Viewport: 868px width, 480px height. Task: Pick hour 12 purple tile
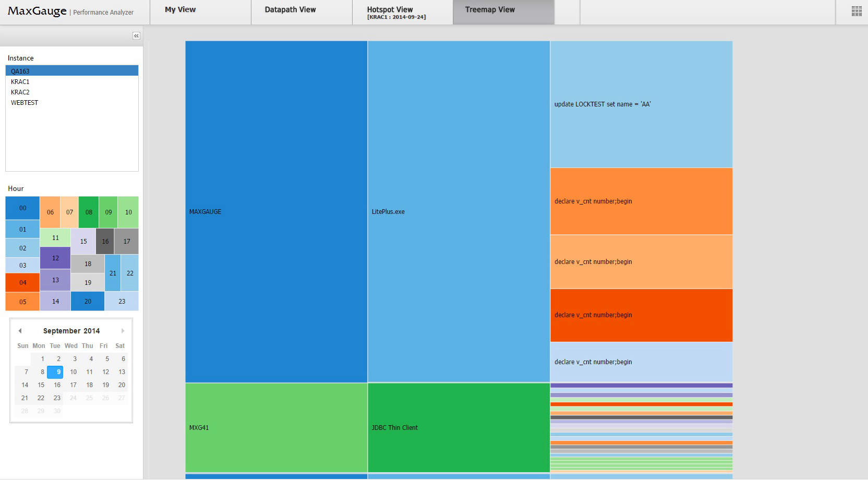(x=55, y=258)
